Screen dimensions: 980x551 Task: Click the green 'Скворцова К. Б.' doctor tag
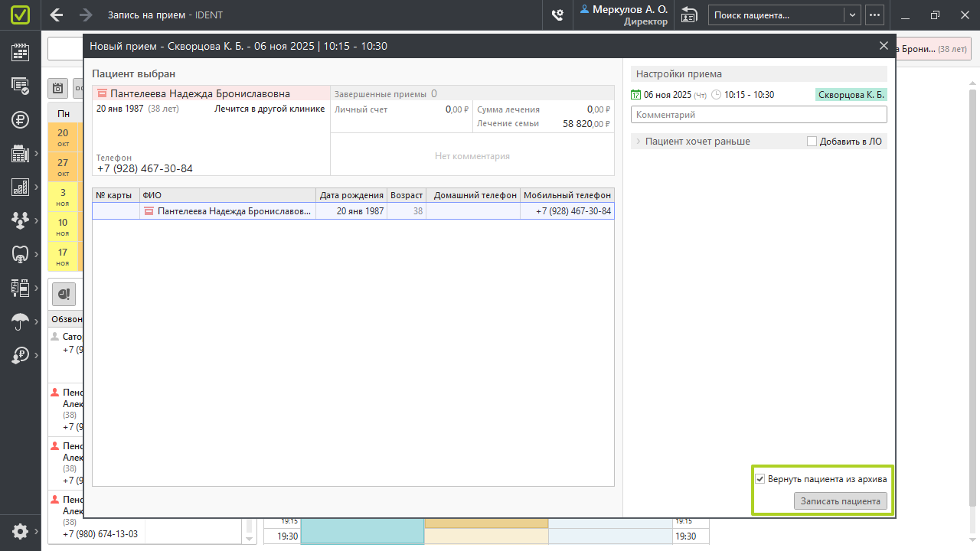pyautogui.click(x=851, y=95)
